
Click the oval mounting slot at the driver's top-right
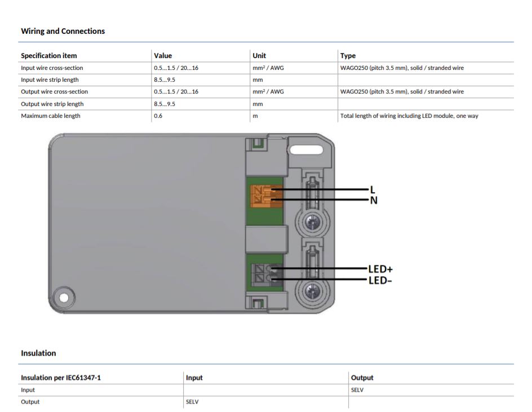tap(306, 150)
